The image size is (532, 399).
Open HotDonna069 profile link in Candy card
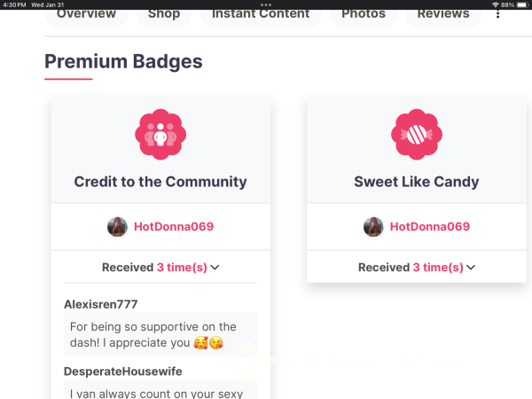click(x=430, y=227)
